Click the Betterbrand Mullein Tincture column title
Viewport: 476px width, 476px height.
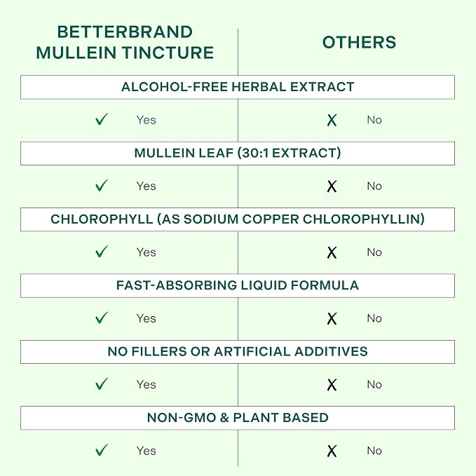click(125, 42)
